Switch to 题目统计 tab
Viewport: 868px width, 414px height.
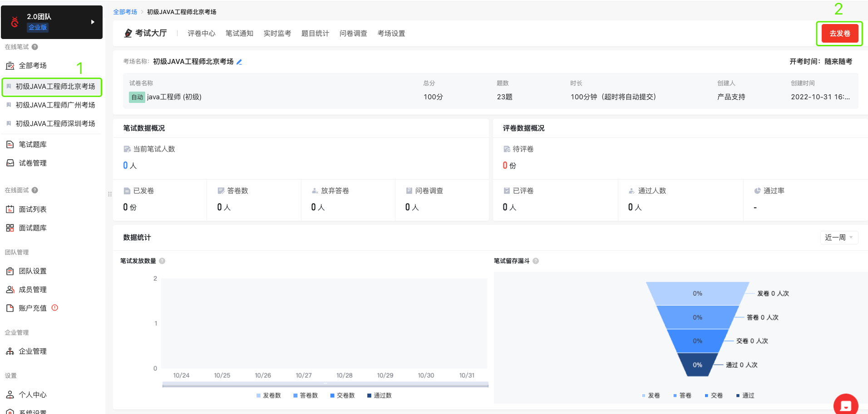tap(315, 34)
